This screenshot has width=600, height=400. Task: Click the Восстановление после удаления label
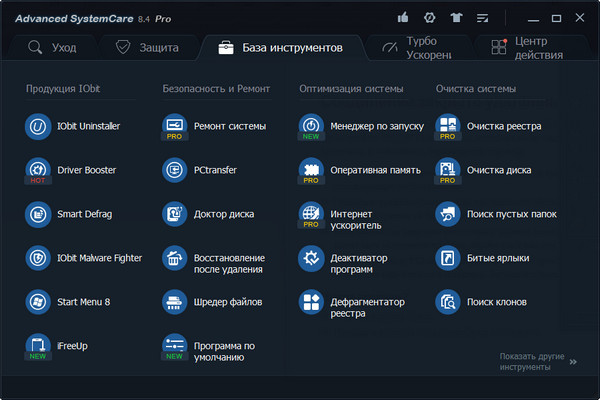point(229,264)
